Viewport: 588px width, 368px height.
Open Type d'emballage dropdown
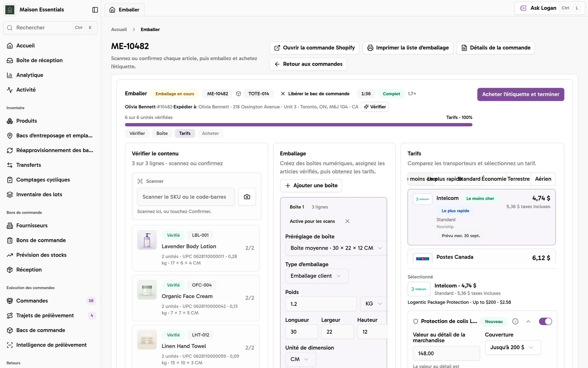coord(317,276)
